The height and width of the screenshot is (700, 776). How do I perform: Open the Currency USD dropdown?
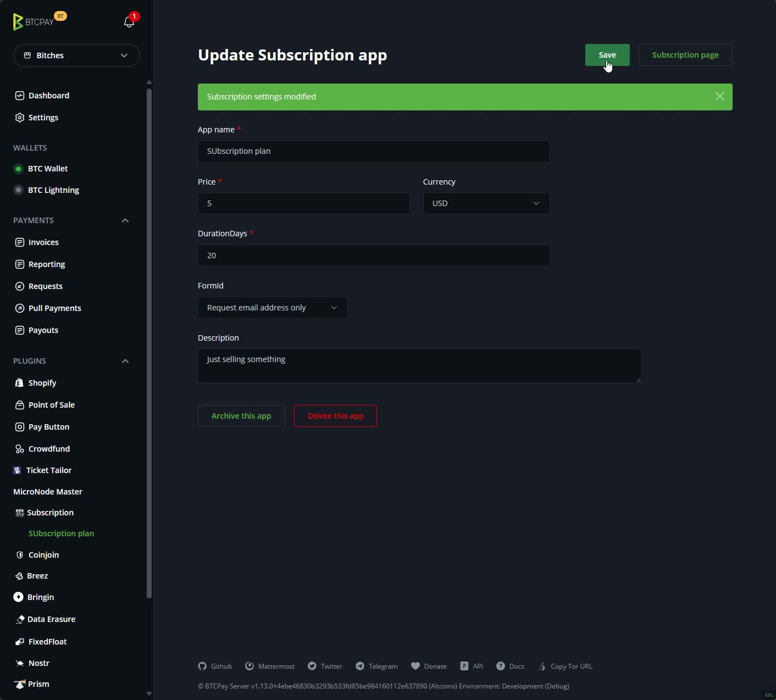pos(486,203)
